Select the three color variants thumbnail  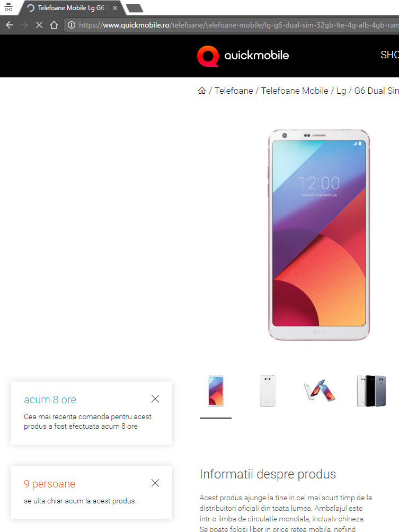371,391
